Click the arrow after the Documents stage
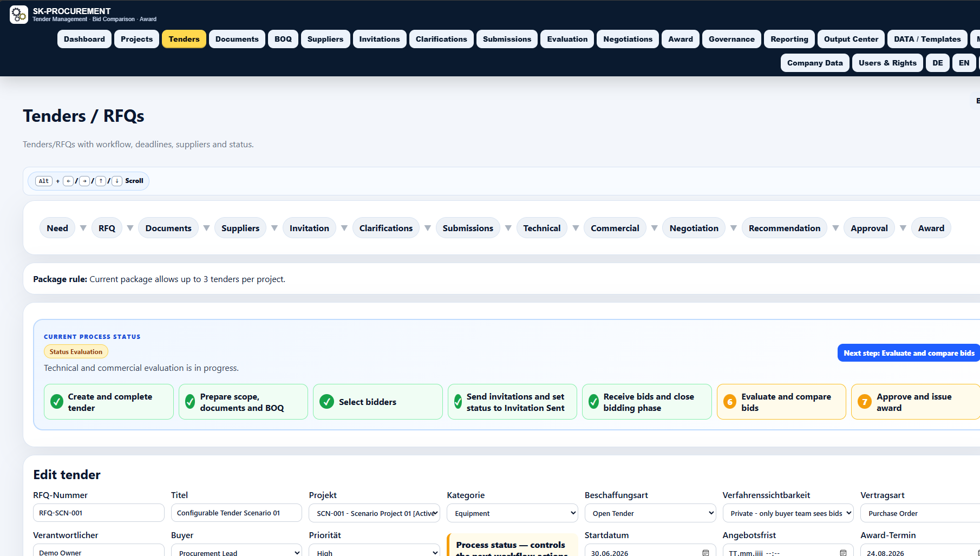The height and width of the screenshot is (556, 980). coord(206,228)
